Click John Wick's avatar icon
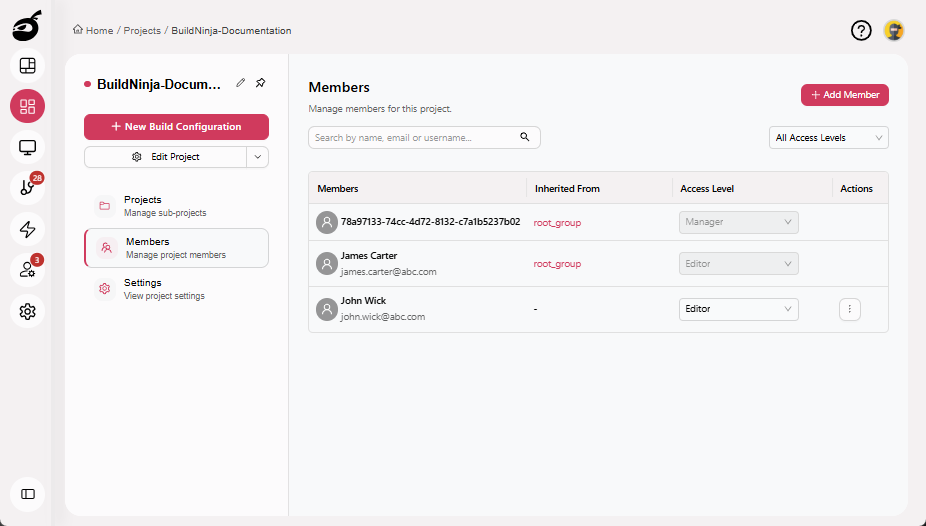This screenshot has height=526, width=926. point(327,309)
